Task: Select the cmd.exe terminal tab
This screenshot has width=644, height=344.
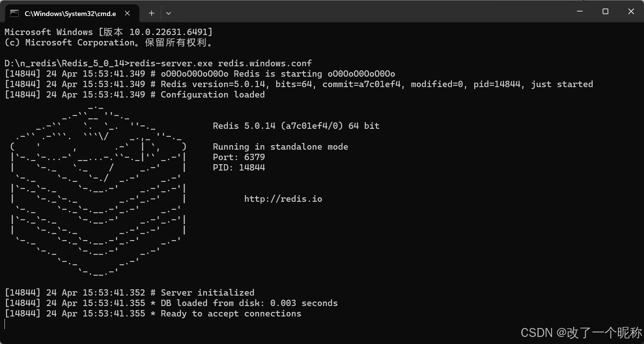Action: click(72, 13)
